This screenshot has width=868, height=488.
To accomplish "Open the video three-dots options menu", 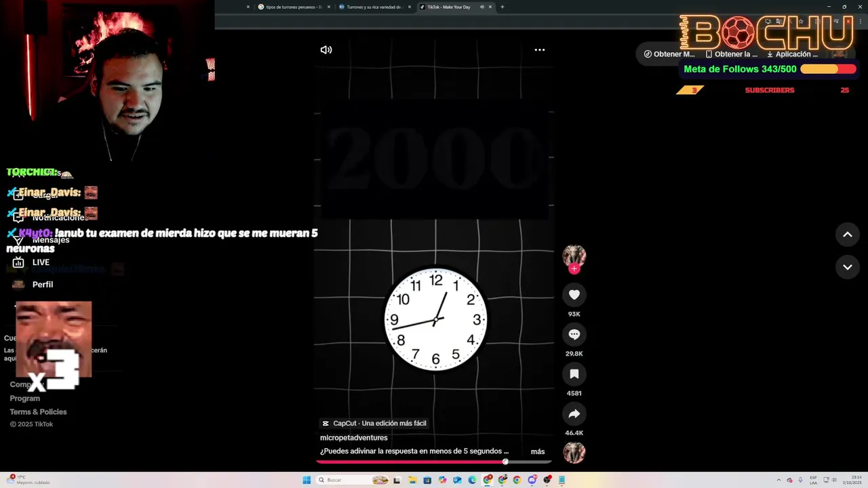I will [540, 49].
